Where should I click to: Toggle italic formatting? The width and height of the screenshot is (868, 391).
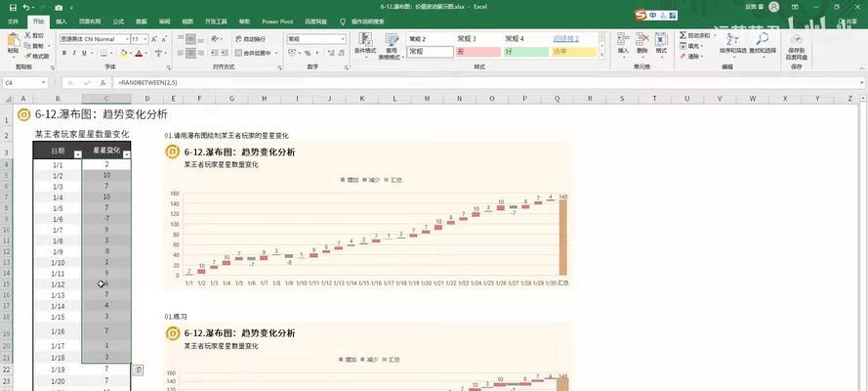(74, 53)
